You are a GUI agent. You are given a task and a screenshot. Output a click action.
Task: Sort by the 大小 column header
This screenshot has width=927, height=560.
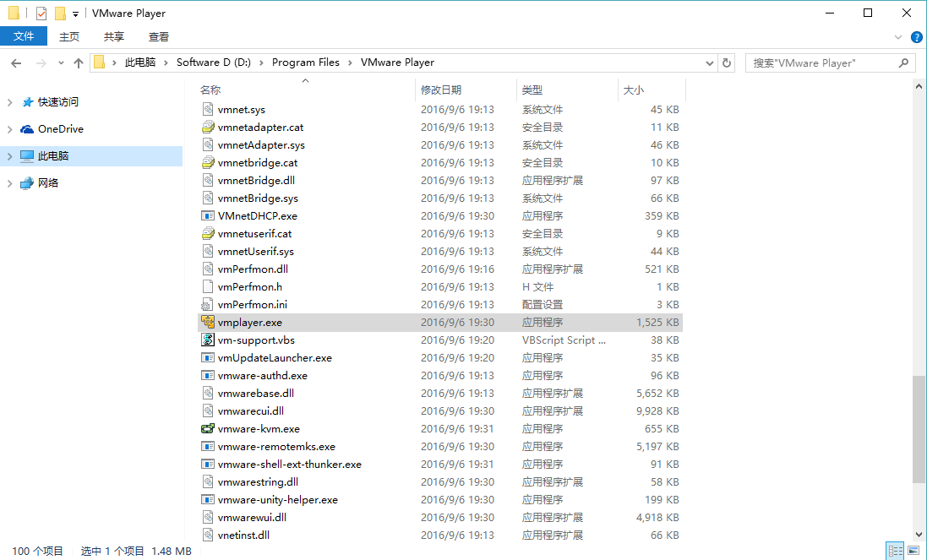(x=652, y=90)
